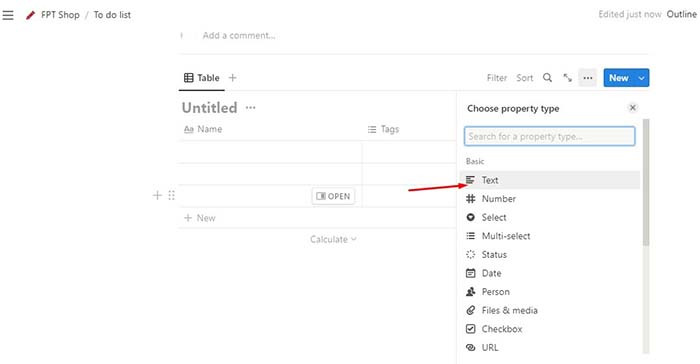Expand the Calculate dropdown
The image size is (700, 364).
[x=333, y=239]
